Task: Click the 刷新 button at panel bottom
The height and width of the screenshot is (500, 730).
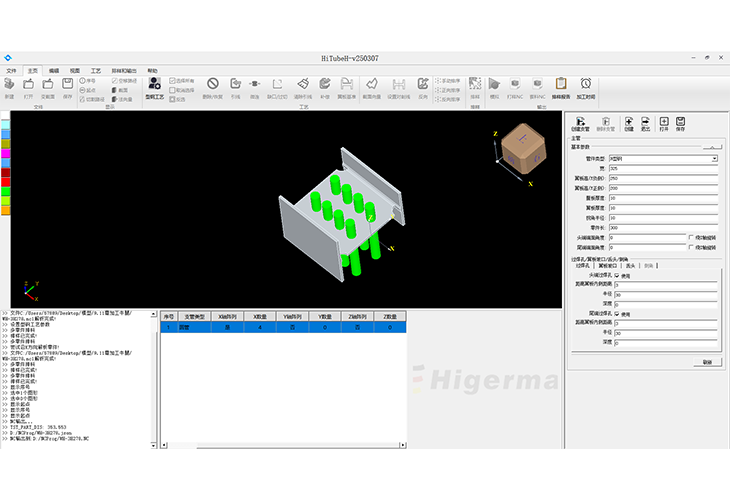Action: [706, 362]
